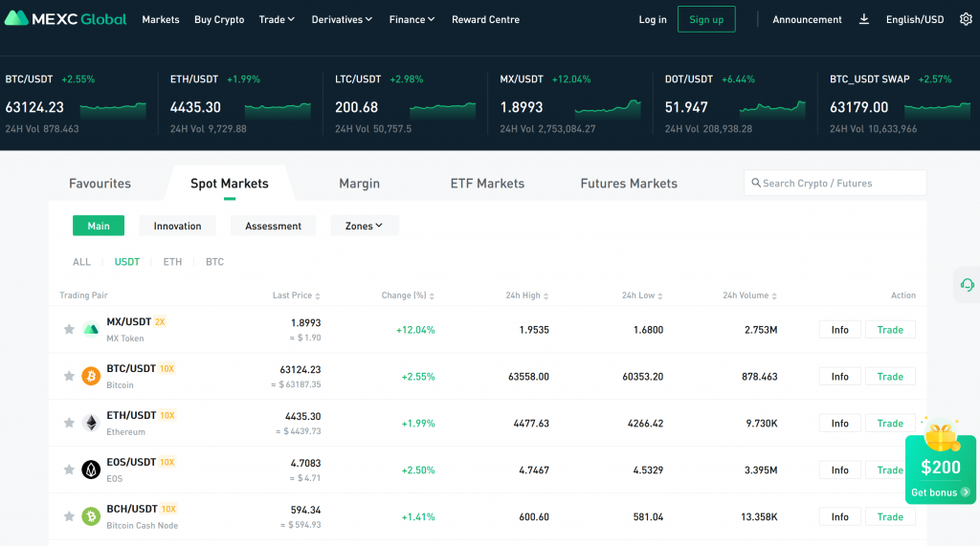Viewport: 980px width, 546px height.
Task: Expand the Trade menu
Action: 277,19
